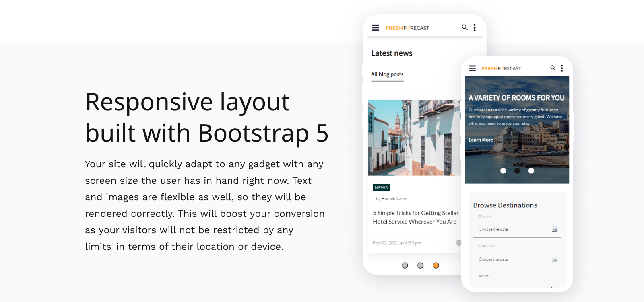Viewport: 644px width, 302px height.
Task: Select orange carousel dot under blog
Action: tap(436, 265)
